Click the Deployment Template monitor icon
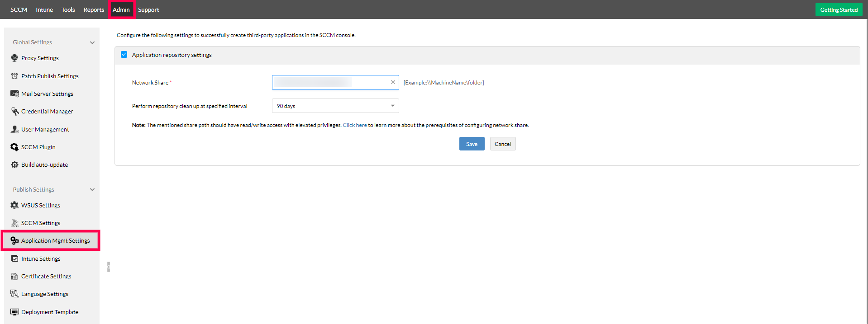The width and height of the screenshot is (868, 324). (x=14, y=312)
